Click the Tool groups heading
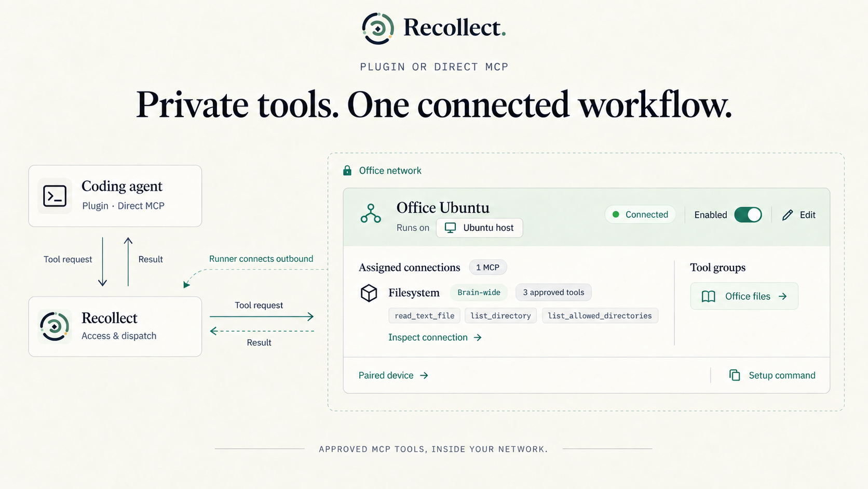Viewport: 868px width, 489px height. pyautogui.click(x=717, y=267)
